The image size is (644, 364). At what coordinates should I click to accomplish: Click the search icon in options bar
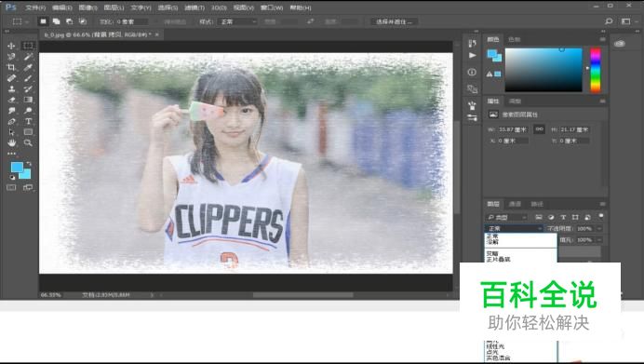pyautogui.click(x=609, y=21)
